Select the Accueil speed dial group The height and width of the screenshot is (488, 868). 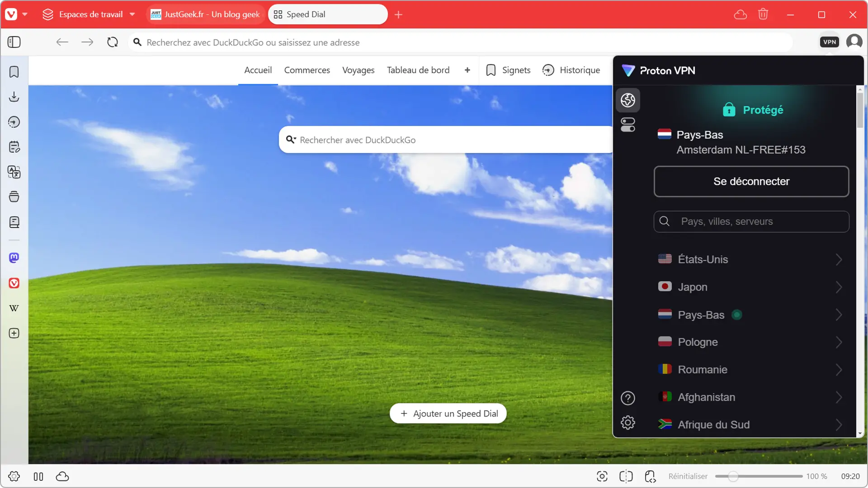coord(258,70)
